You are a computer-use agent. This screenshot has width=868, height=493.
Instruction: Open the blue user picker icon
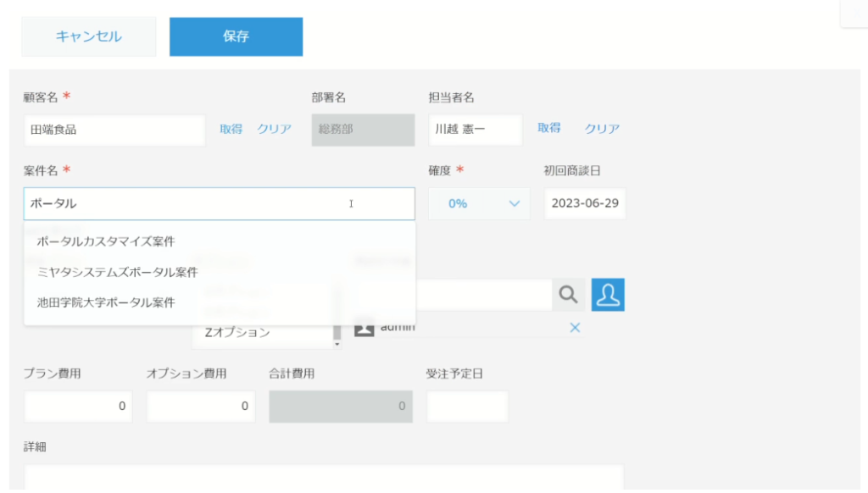click(608, 295)
